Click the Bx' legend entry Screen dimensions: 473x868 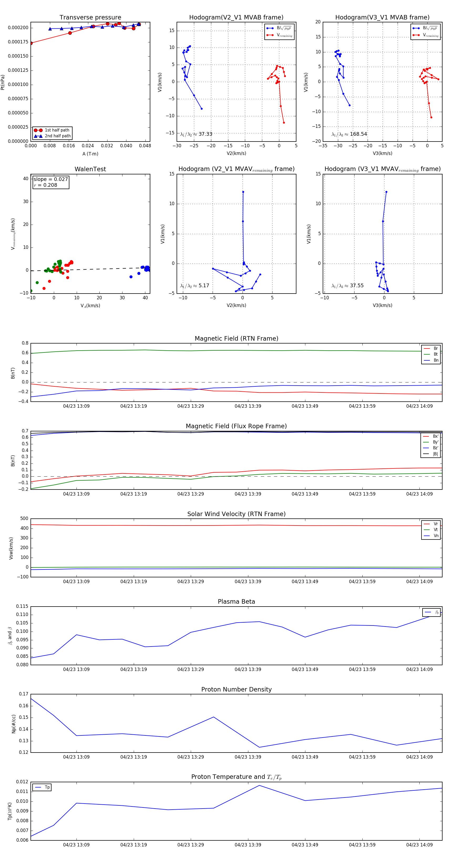coord(431,436)
